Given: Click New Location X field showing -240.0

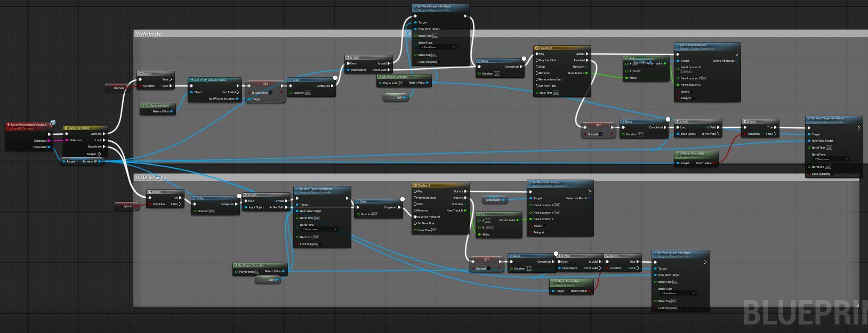Looking at the screenshot, I should (686, 71).
